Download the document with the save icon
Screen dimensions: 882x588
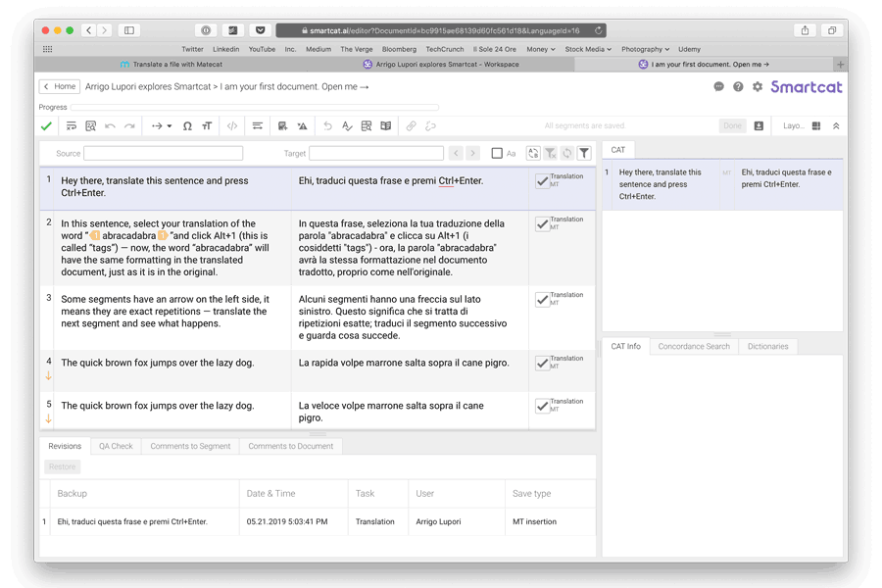click(759, 126)
